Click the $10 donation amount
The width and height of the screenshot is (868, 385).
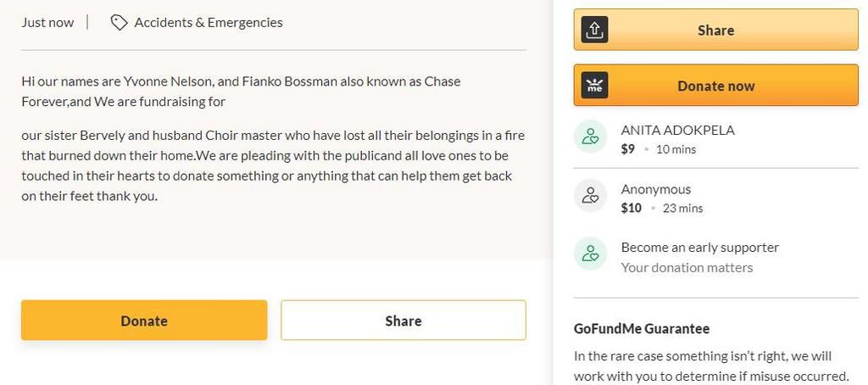(x=631, y=208)
